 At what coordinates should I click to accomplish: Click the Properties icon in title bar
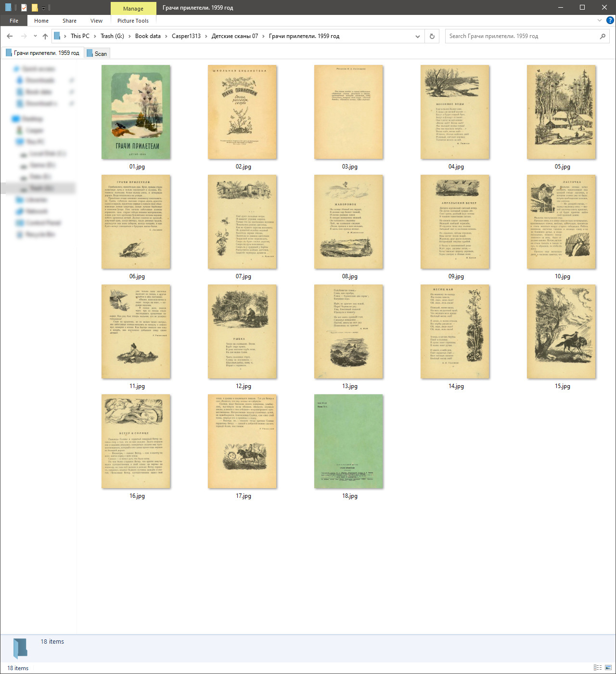24,8
